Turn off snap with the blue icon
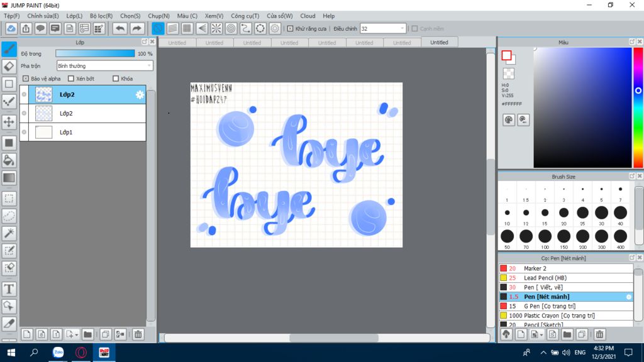 158,28
